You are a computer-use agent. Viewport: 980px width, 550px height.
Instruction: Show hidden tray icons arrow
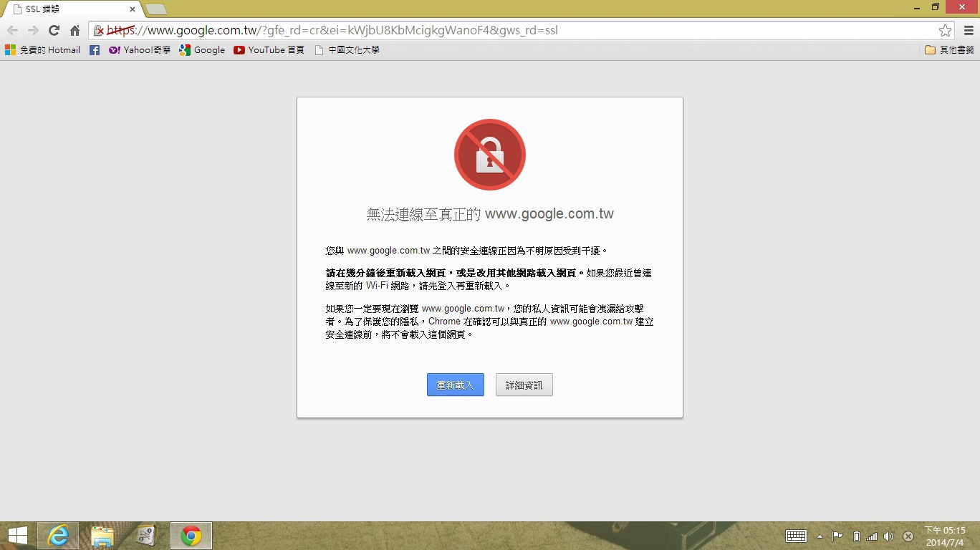pyautogui.click(x=820, y=536)
